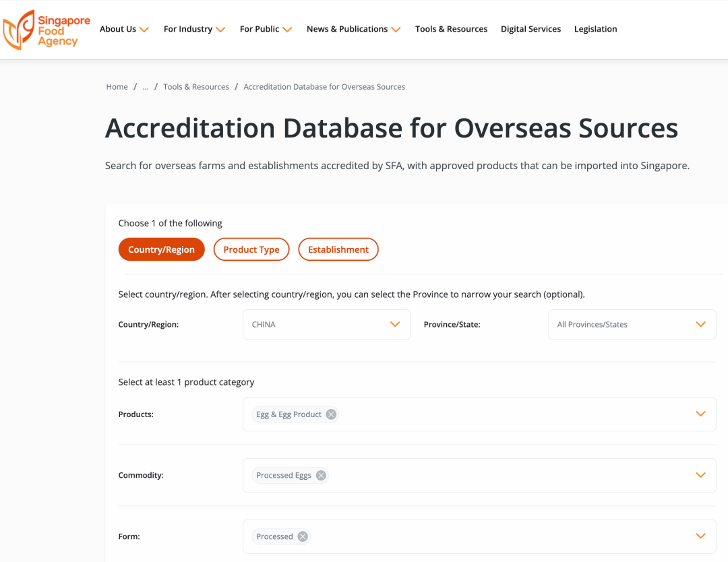The height and width of the screenshot is (562, 728).
Task: Go to the Digital Services menu item
Action: 530,29
